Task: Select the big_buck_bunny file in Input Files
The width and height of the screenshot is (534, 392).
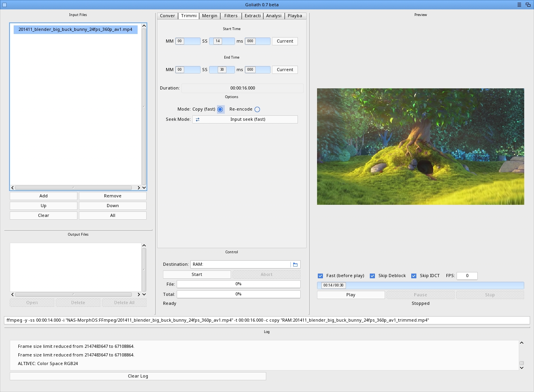Action: tap(75, 30)
